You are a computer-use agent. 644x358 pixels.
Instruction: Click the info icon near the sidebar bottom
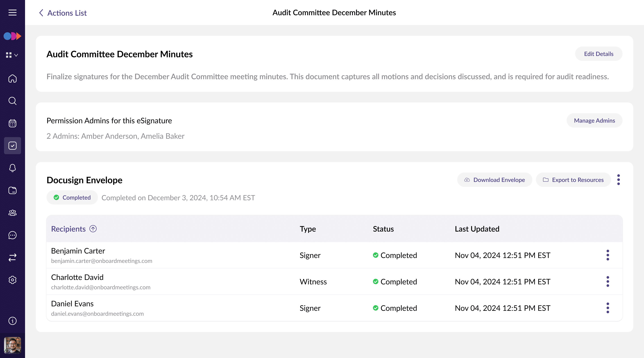coord(12,321)
